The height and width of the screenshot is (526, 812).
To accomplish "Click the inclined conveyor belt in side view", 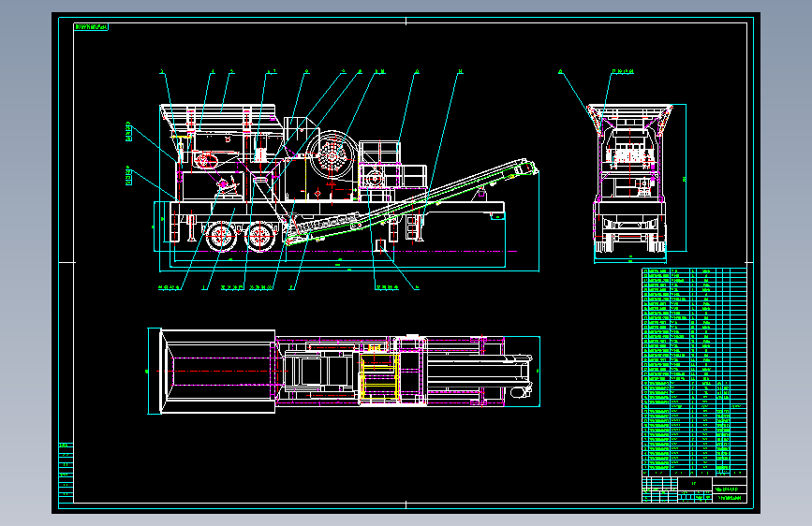I will (412, 203).
